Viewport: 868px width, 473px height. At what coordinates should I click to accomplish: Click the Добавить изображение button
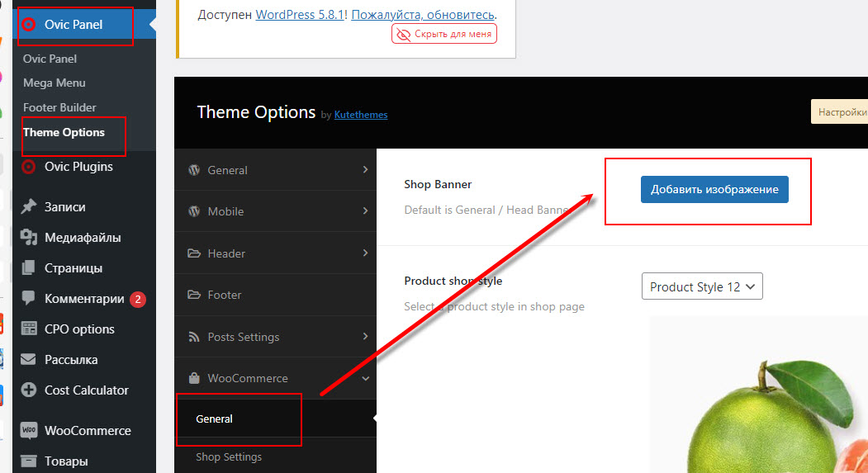714,189
